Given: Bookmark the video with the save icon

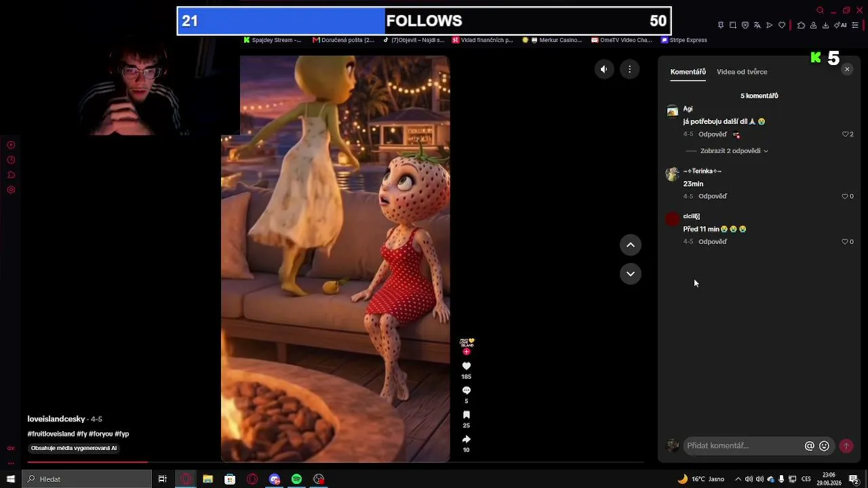Looking at the screenshot, I should tap(466, 415).
